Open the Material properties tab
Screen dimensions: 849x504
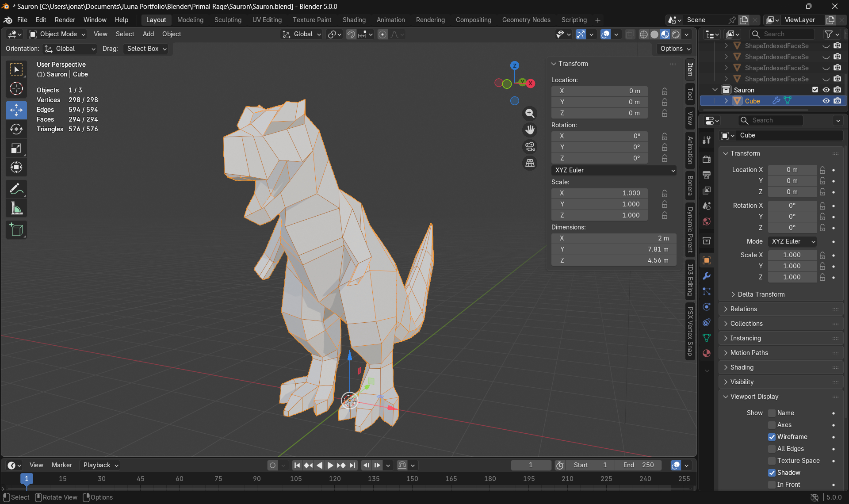point(707,353)
